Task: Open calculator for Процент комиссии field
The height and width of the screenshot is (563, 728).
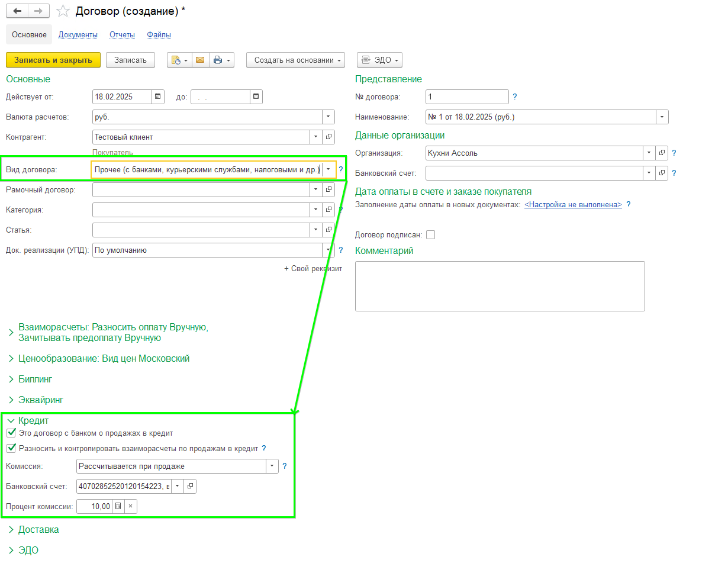Action: click(118, 506)
